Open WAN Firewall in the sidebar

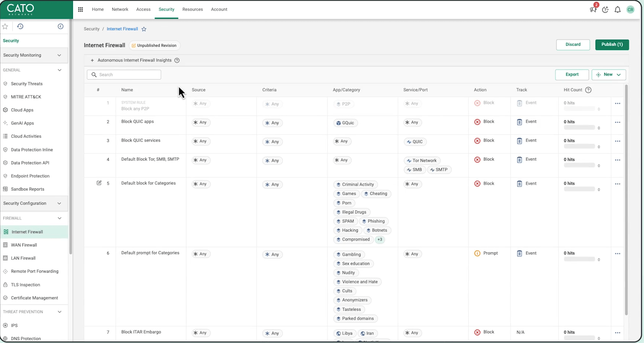pos(24,245)
